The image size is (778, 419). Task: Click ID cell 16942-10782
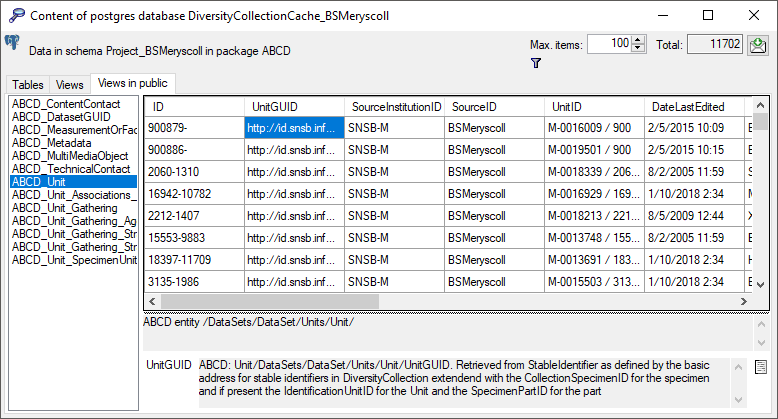coord(194,194)
